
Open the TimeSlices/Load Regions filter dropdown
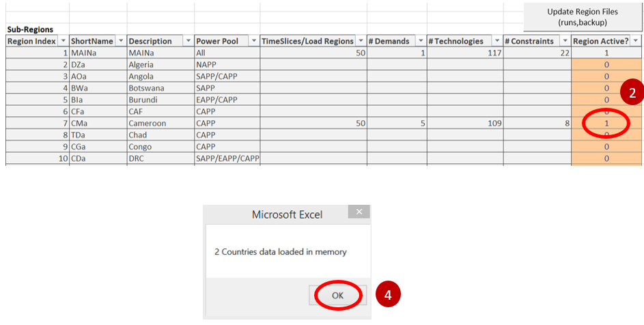coord(361,41)
